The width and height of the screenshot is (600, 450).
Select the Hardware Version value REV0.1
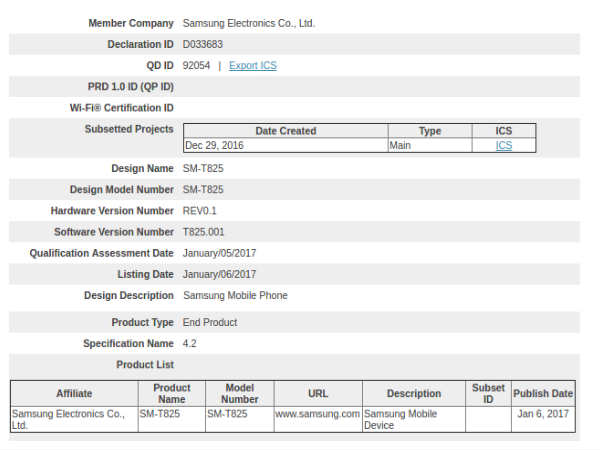tap(200, 211)
